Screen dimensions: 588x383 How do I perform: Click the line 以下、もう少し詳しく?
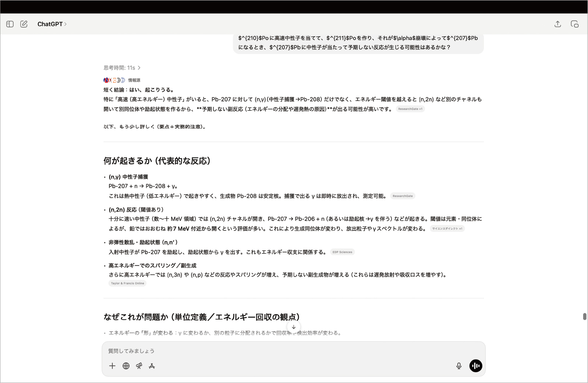click(155, 126)
